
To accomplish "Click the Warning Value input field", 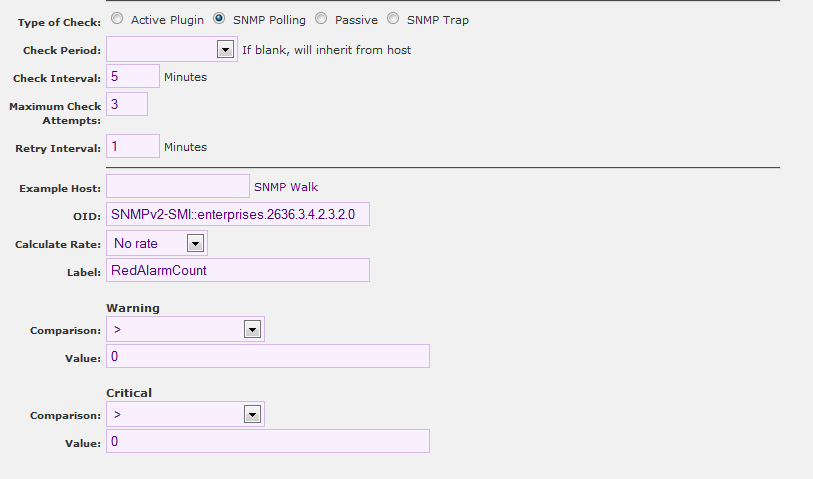I will (267, 357).
